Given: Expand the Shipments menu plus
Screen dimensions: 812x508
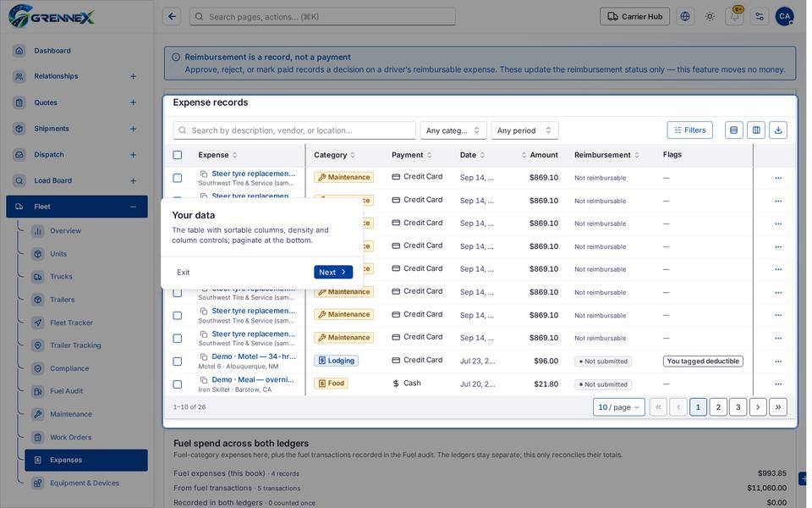Looking at the screenshot, I should pyautogui.click(x=133, y=129).
